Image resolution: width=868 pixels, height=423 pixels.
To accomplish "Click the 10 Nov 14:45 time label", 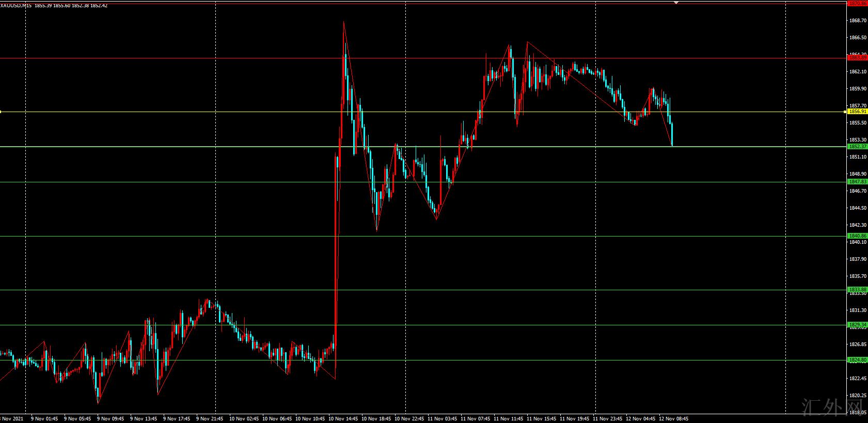I will point(343,419).
